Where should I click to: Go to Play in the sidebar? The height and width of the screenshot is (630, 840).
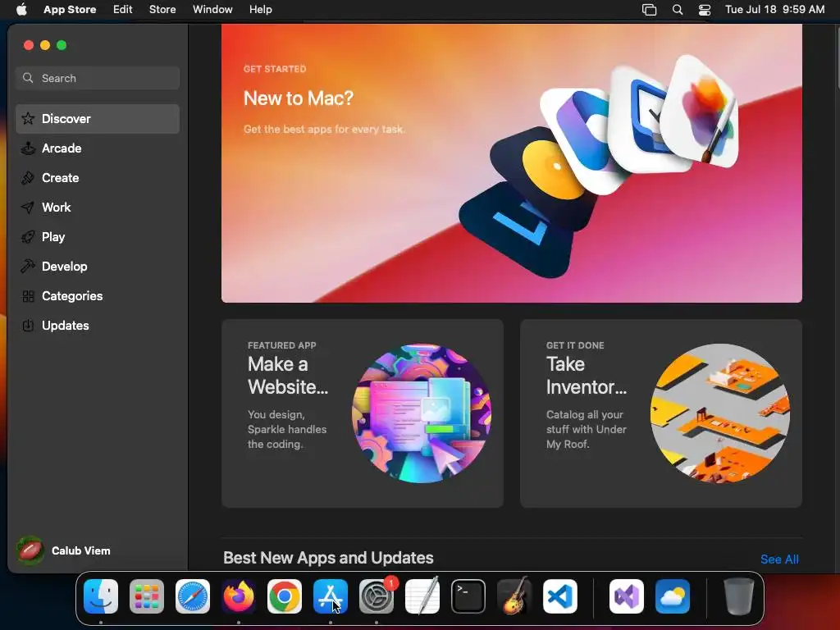(98, 237)
